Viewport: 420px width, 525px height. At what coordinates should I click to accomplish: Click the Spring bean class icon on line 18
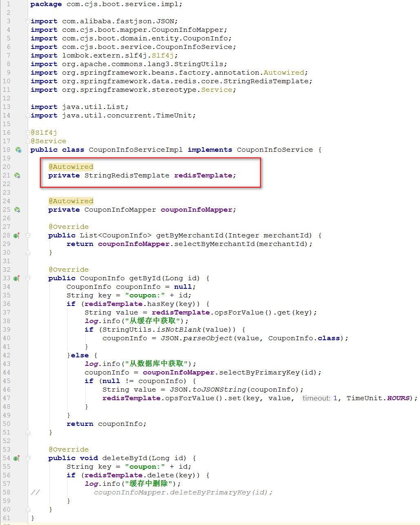point(18,150)
